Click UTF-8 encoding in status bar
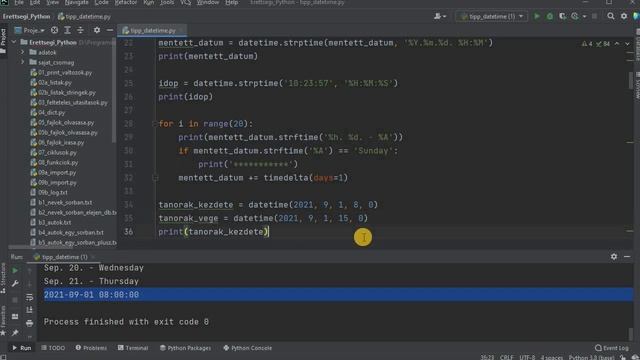 click(x=527, y=357)
